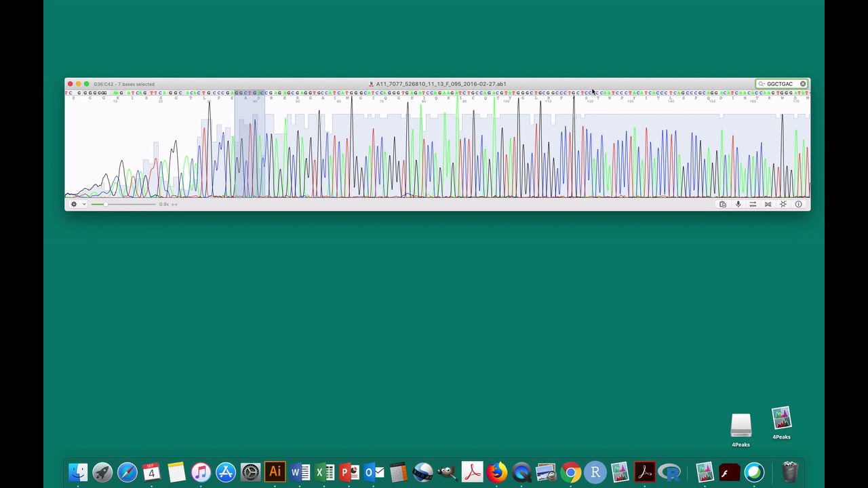Click the microphone speak-sequence icon

[x=738, y=204]
